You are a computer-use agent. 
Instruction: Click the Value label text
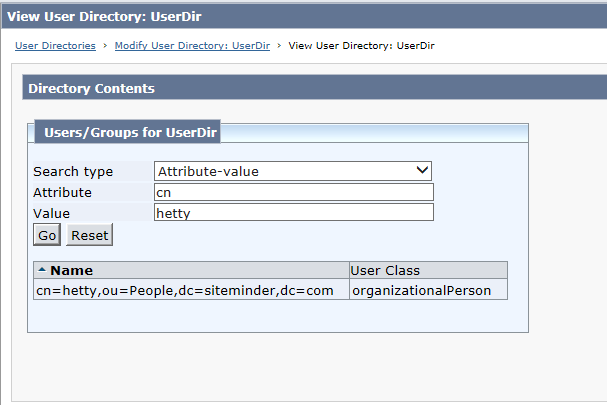(51, 213)
